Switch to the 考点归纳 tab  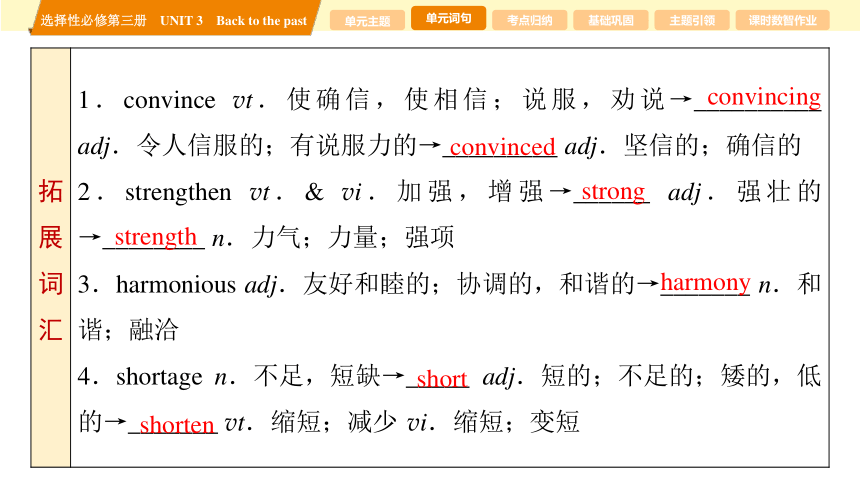529,20
